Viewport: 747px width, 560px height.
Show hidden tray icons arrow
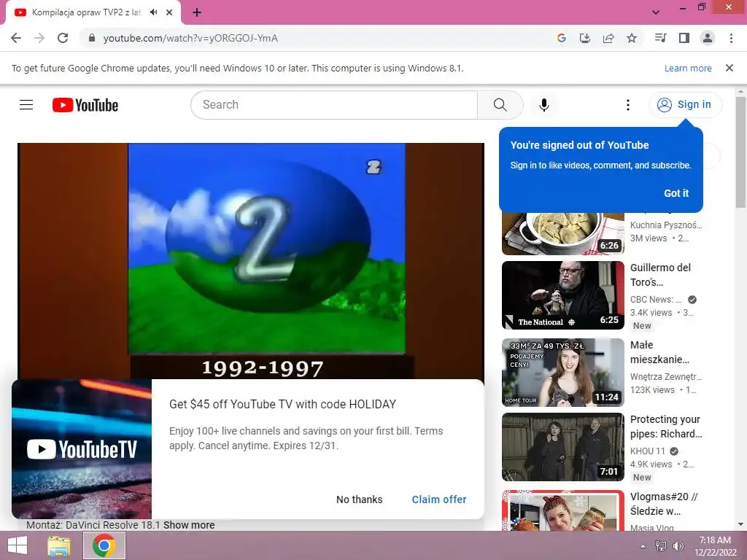coord(643,546)
